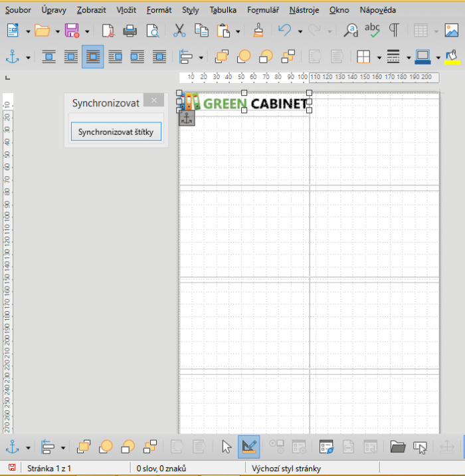This screenshot has width=465, height=476.
Task: Insert image icon at toolbar end
Action: (452, 31)
